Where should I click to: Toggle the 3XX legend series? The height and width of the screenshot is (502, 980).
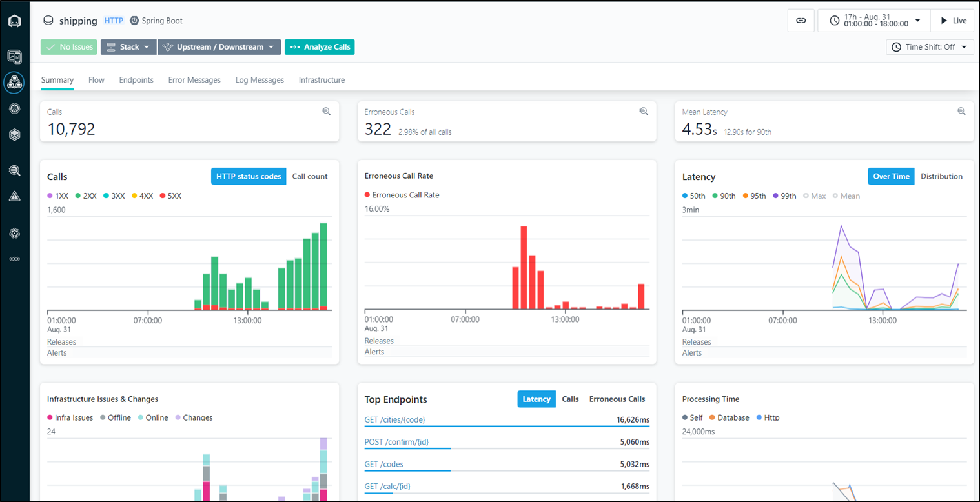pyautogui.click(x=114, y=196)
